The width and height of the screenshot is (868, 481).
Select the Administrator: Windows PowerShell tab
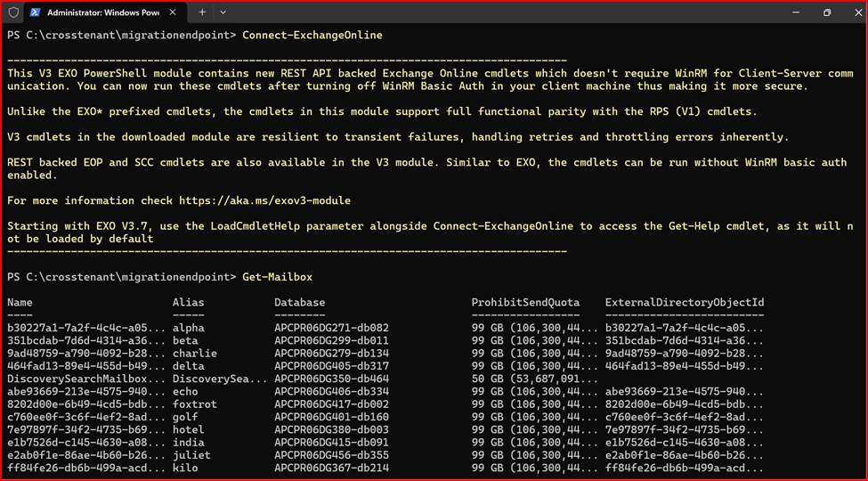98,12
